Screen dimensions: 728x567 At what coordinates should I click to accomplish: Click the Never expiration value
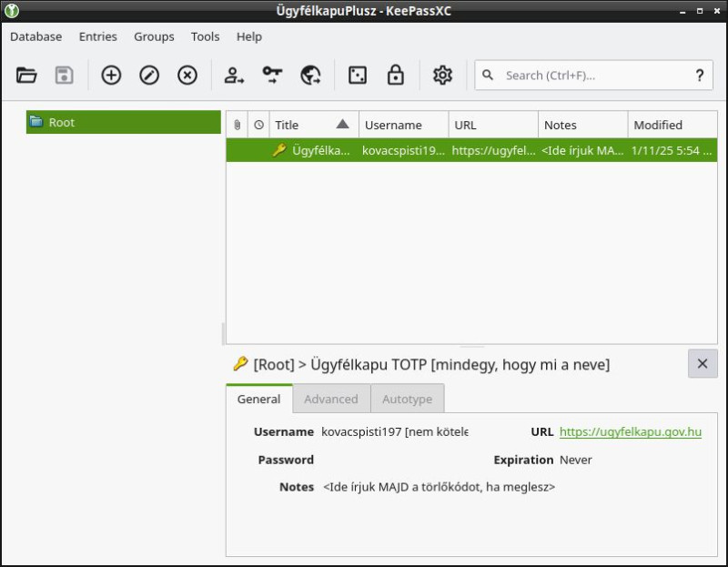point(576,460)
